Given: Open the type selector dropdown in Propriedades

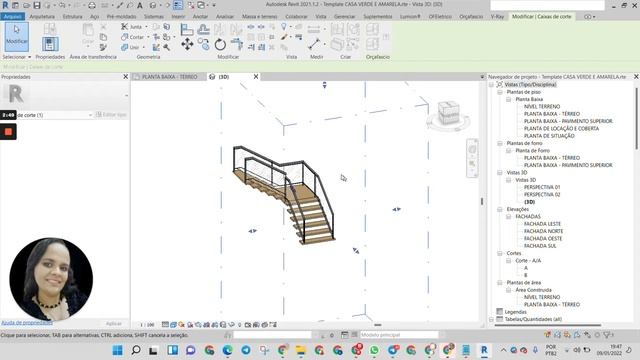Looking at the screenshot, I should [90, 115].
